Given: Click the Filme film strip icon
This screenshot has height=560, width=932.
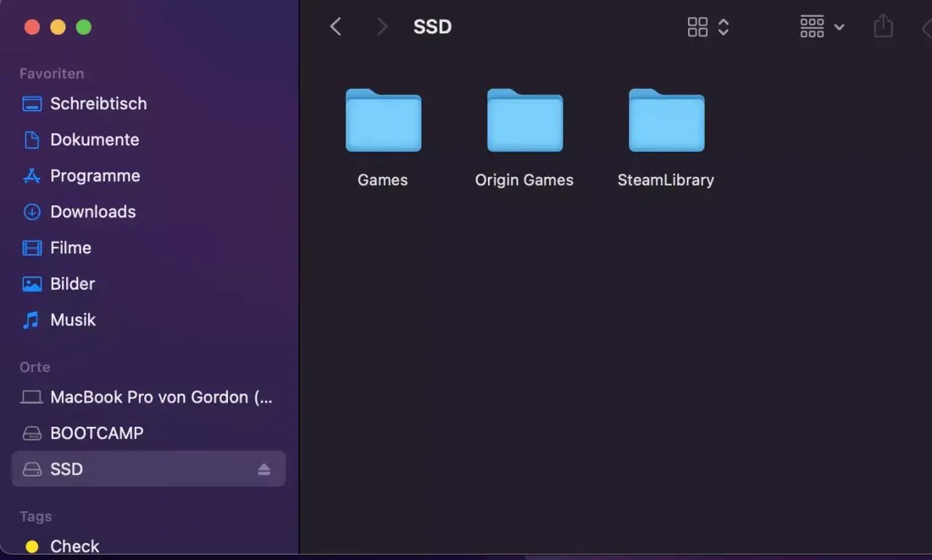Looking at the screenshot, I should pyautogui.click(x=32, y=248).
